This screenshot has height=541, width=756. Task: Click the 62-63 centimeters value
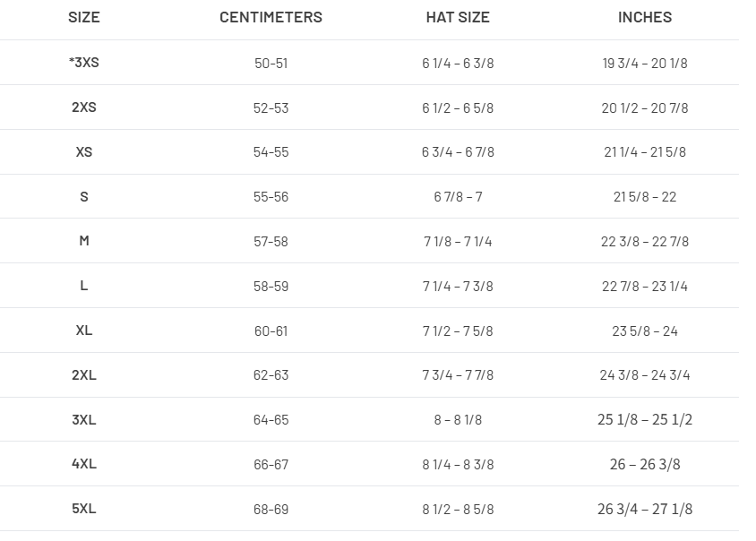click(x=271, y=375)
